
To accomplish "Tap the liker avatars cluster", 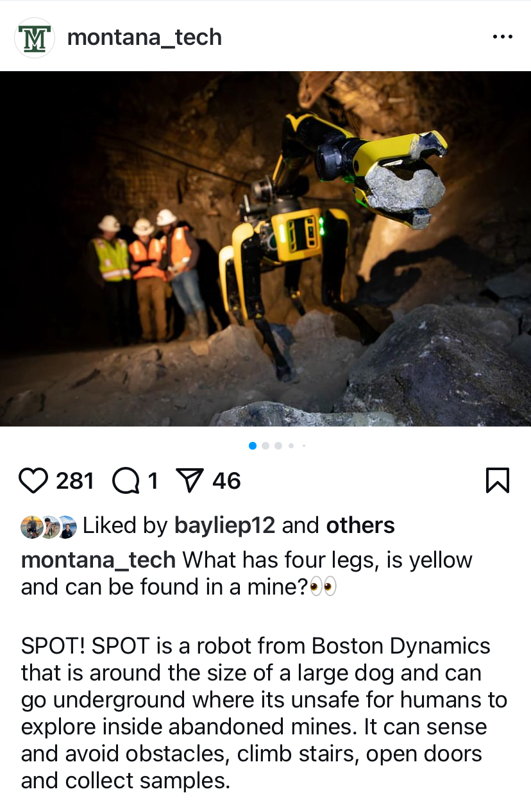I will [x=49, y=527].
